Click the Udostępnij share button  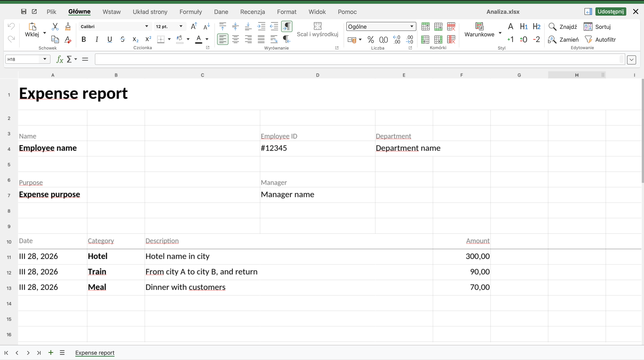point(610,11)
